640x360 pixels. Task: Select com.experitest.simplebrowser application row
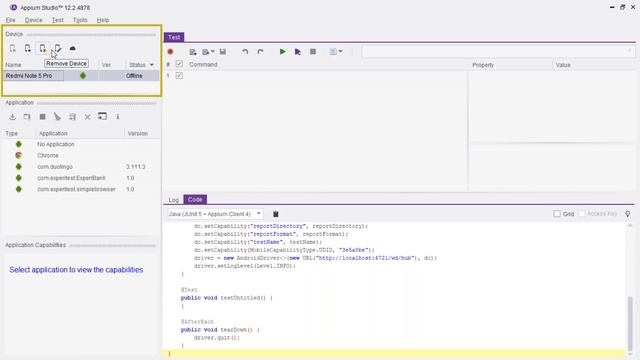click(82, 189)
